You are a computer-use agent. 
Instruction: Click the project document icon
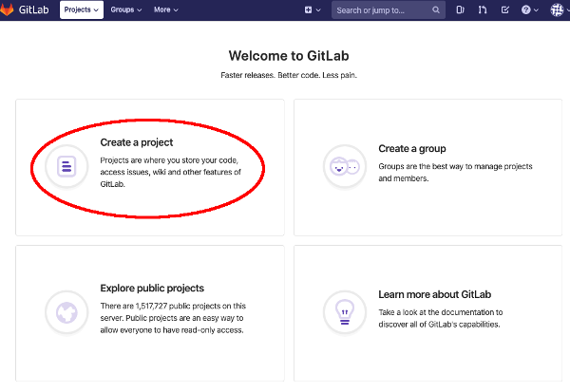[66, 166]
